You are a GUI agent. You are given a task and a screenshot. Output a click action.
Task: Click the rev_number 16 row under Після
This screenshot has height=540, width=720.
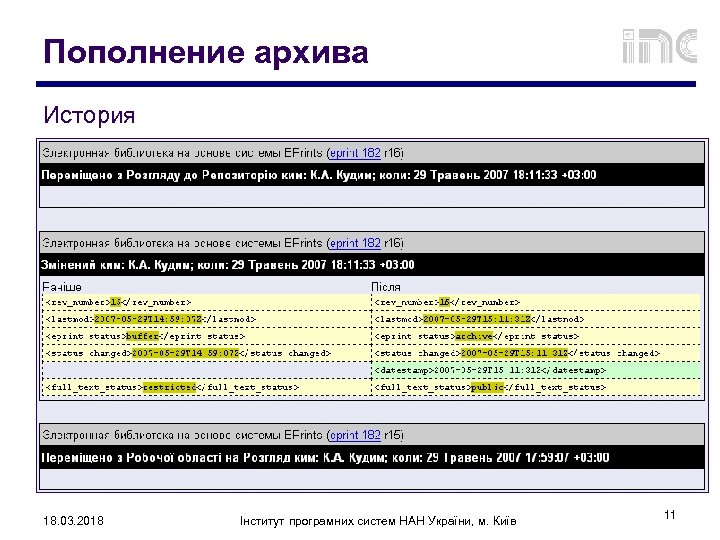click(x=536, y=302)
